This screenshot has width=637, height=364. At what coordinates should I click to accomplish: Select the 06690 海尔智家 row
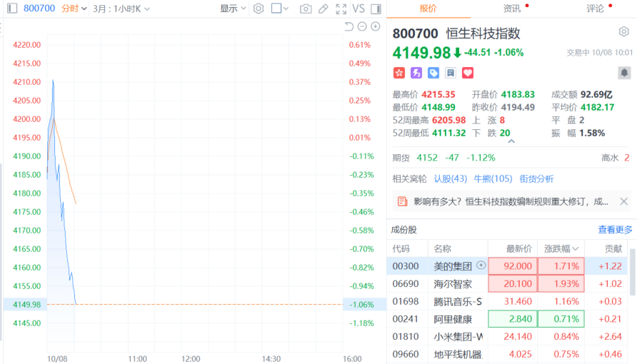click(508, 283)
